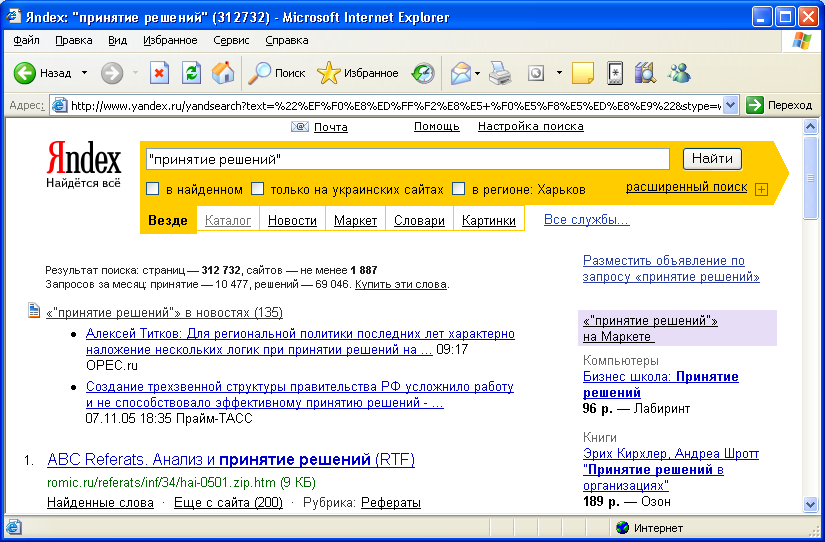This screenshot has width=825, height=542.
Task: Click the Forward arrow toolbar button
Action: point(112,73)
